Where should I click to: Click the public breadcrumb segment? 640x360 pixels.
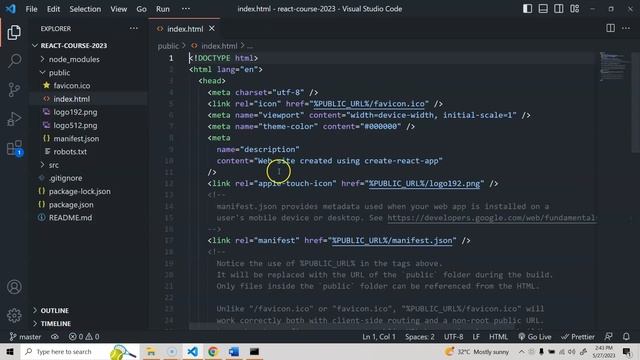point(168,46)
